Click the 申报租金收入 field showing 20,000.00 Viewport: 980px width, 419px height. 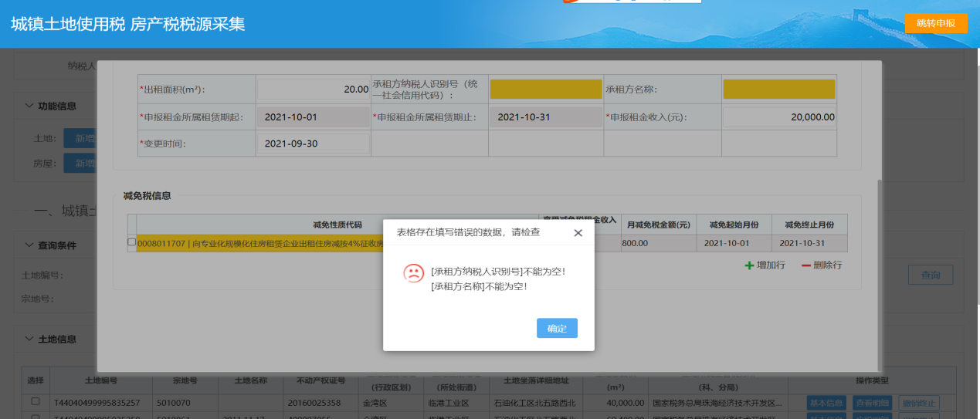778,117
